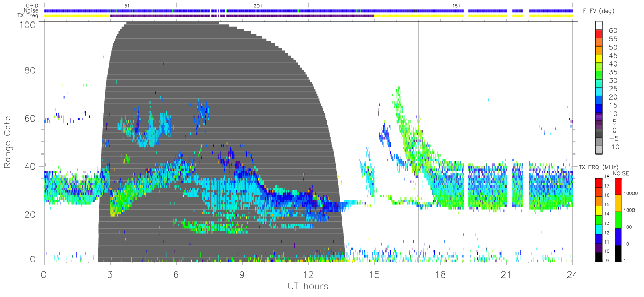The image size is (644, 297).
Task: Click the 100 tick on Range Gate axis
Action: (27, 24)
